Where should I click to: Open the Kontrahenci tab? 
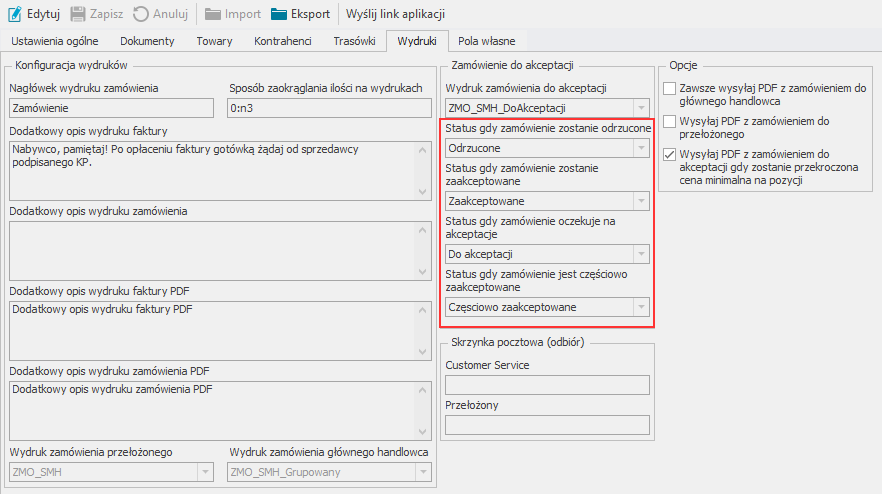[x=282, y=41]
